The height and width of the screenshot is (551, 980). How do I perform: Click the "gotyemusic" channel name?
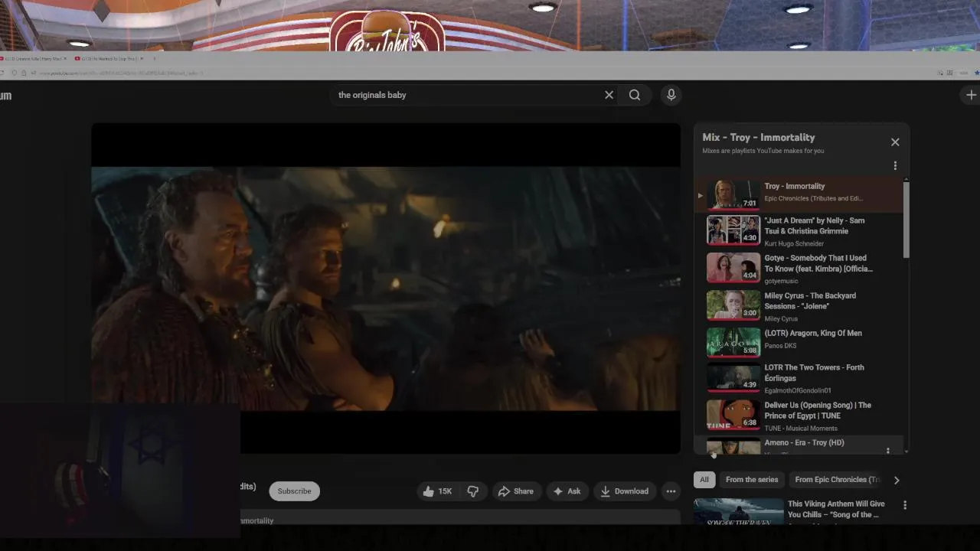pos(781,281)
